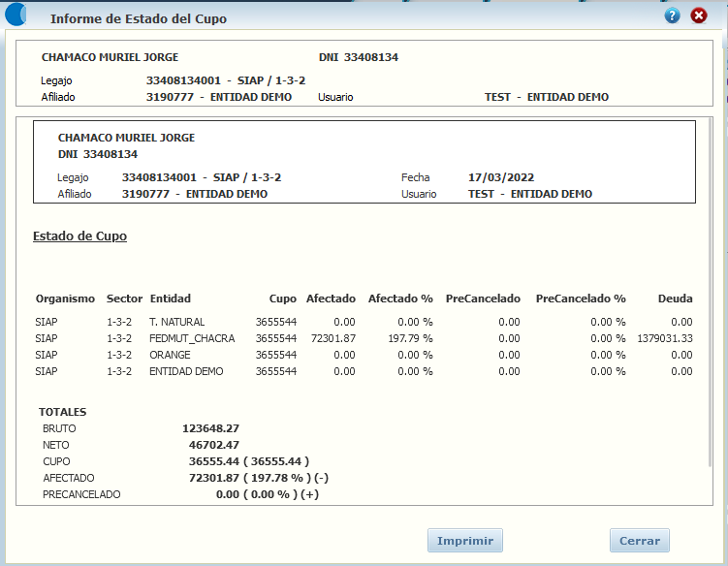This screenshot has width=728, height=566.
Task: Click the Sector column header
Action: tap(124, 299)
